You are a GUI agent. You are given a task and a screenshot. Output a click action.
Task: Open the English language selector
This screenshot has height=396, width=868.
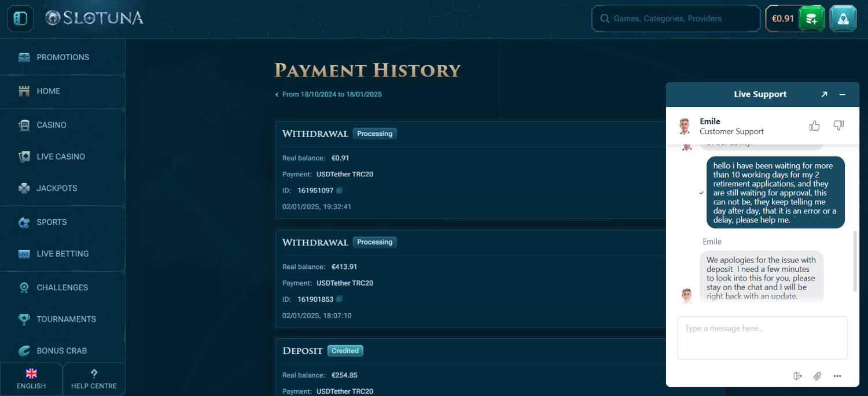[31, 379]
